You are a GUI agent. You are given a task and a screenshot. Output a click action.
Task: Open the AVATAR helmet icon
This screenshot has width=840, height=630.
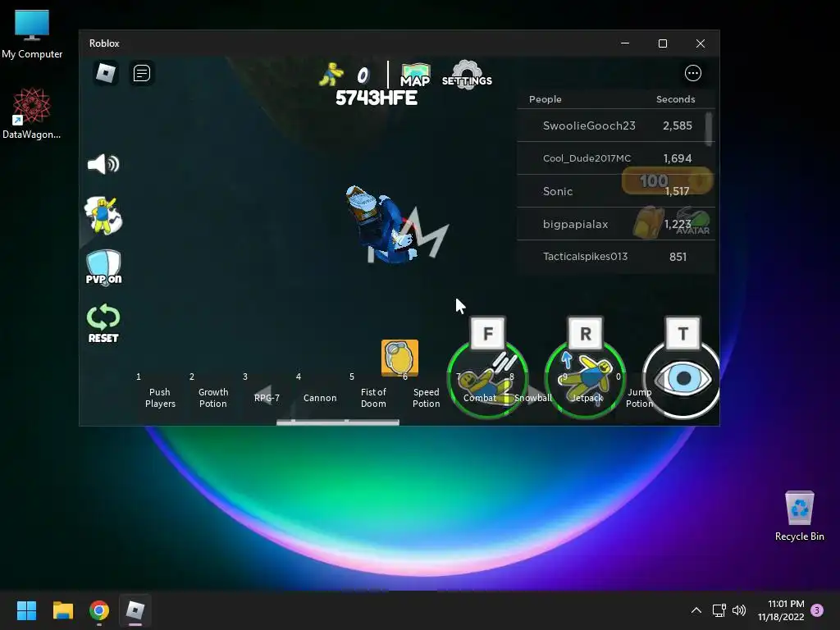pyautogui.click(x=693, y=221)
